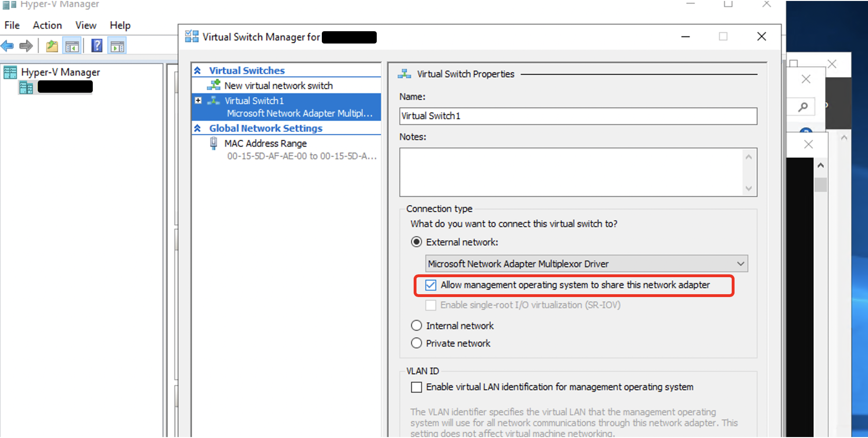The width and height of the screenshot is (868, 438).
Task: Toggle the Show/Hide Console Tree icon
Action: tap(72, 46)
